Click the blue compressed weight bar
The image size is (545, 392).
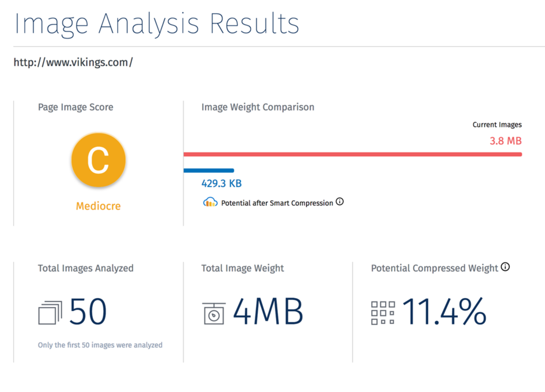[x=209, y=170]
